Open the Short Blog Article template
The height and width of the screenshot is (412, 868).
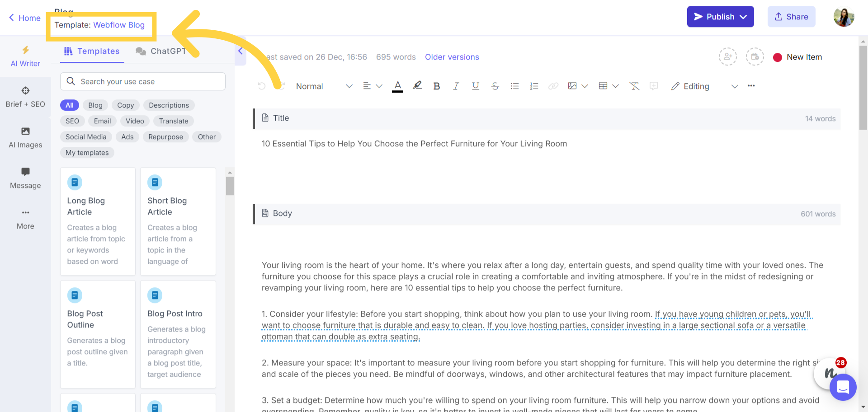point(178,221)
